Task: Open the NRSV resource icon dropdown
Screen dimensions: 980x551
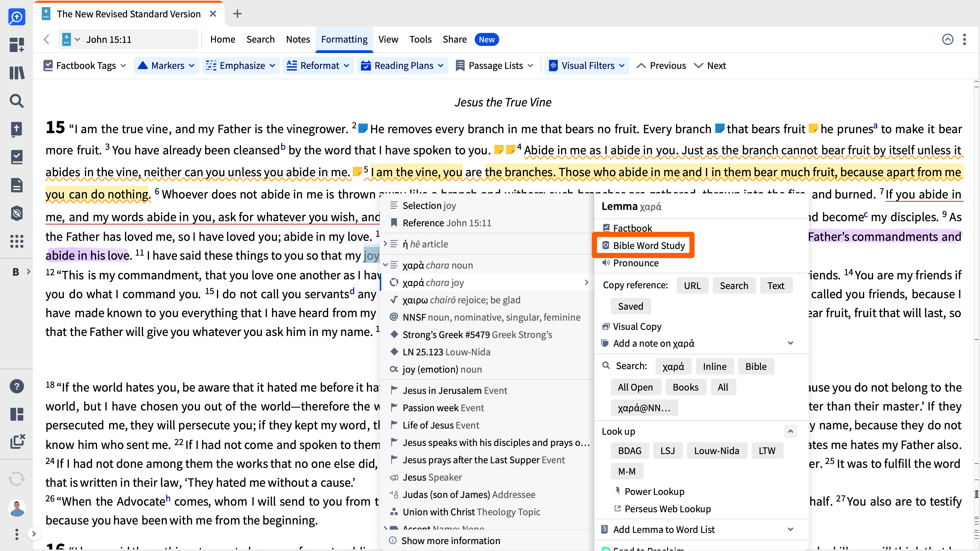Action: (x=71, y=40)
